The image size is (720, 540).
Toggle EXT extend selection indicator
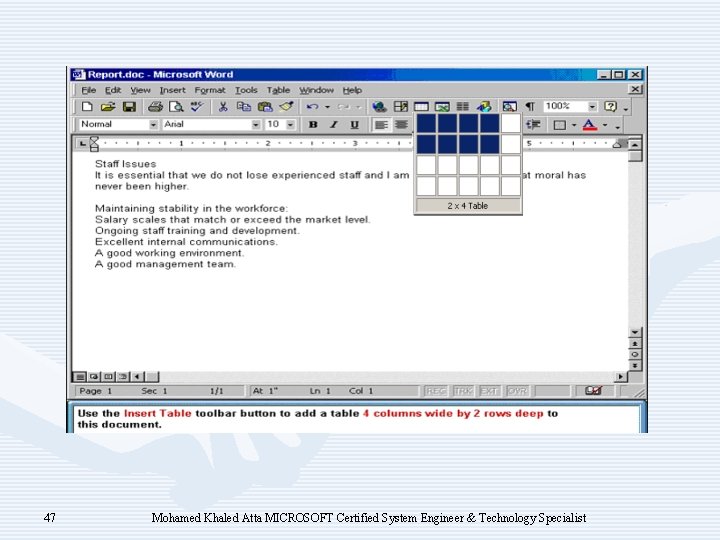coord(489,391)
